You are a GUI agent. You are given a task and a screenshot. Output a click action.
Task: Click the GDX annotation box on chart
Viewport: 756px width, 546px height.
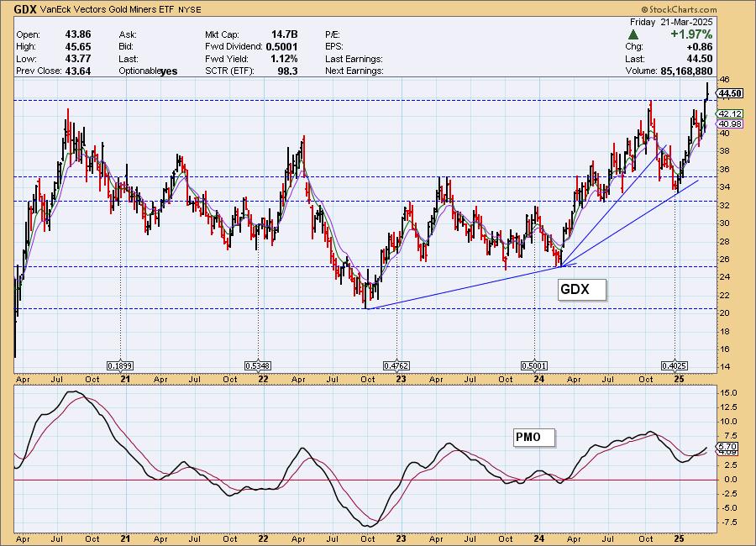click(581, 290)
